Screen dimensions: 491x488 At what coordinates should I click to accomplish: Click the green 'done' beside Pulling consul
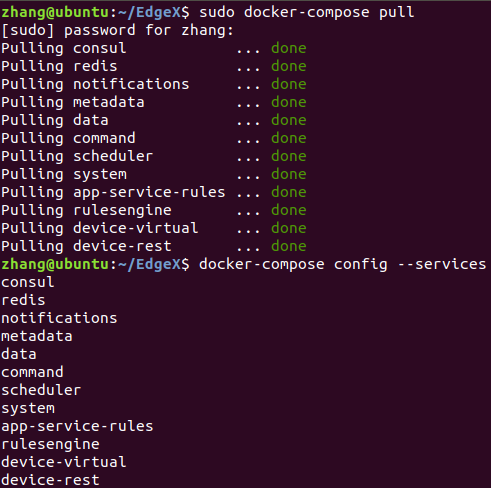(x=289, y=48)
